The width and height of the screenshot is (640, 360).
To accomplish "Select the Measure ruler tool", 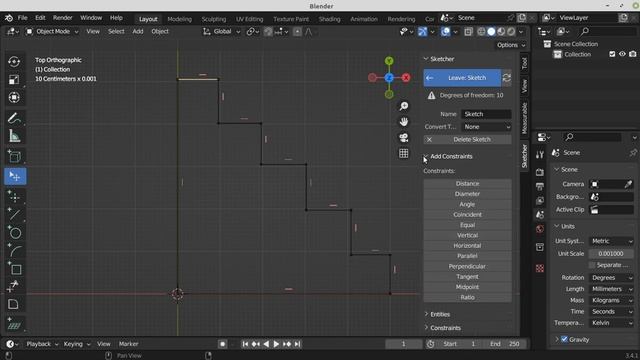I will pos(14,136).
